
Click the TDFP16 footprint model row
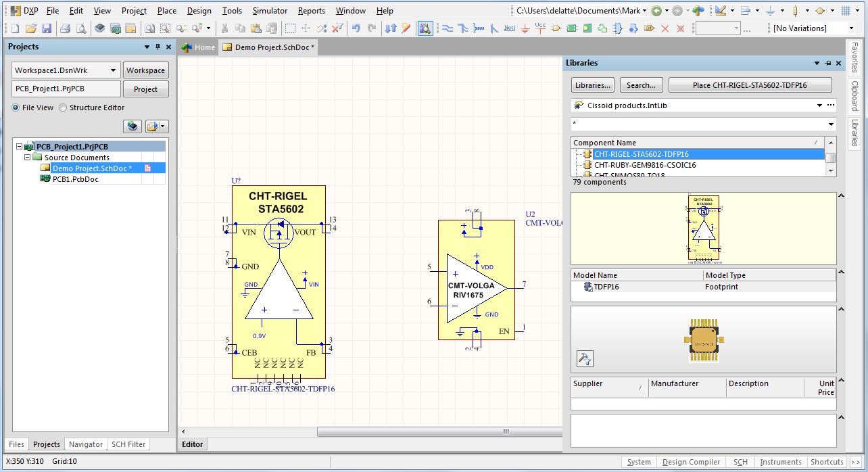click(703, 287)
